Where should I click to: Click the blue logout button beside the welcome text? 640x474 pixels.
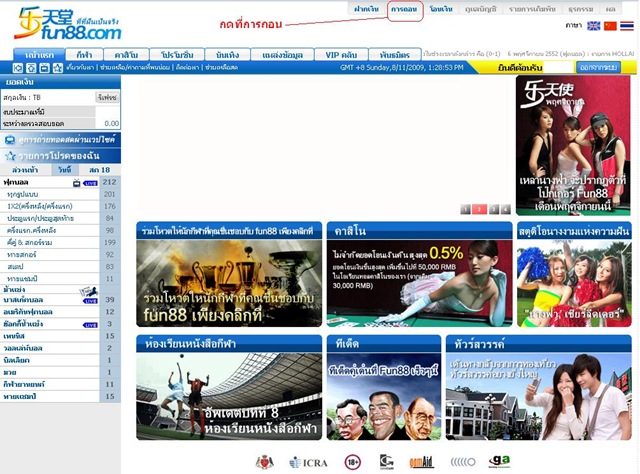point(598,67)
